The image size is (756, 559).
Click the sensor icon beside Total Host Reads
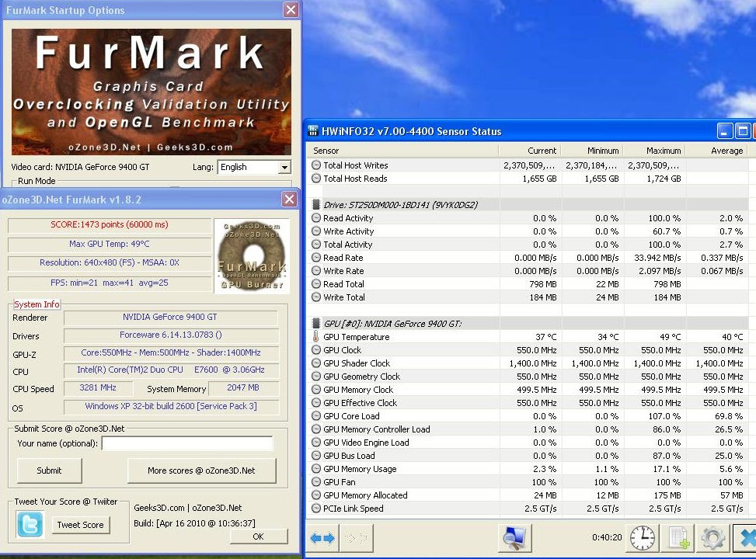[x=315, y=179]
